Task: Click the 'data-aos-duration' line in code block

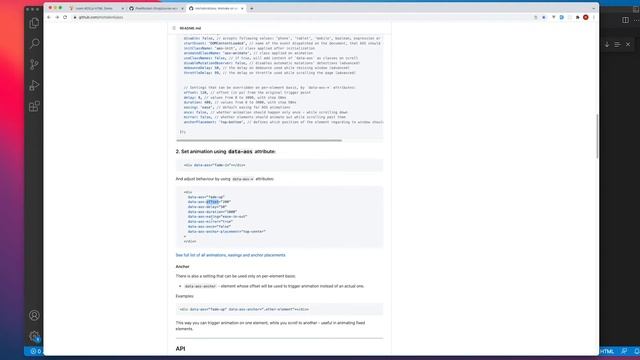Action: pos(213,212)
